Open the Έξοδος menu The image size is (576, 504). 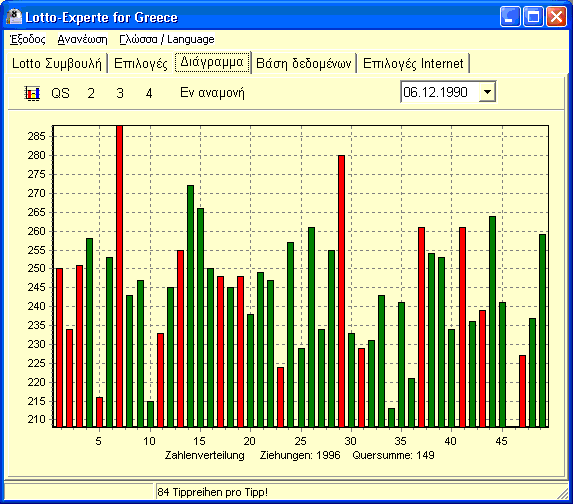[28, 39]
